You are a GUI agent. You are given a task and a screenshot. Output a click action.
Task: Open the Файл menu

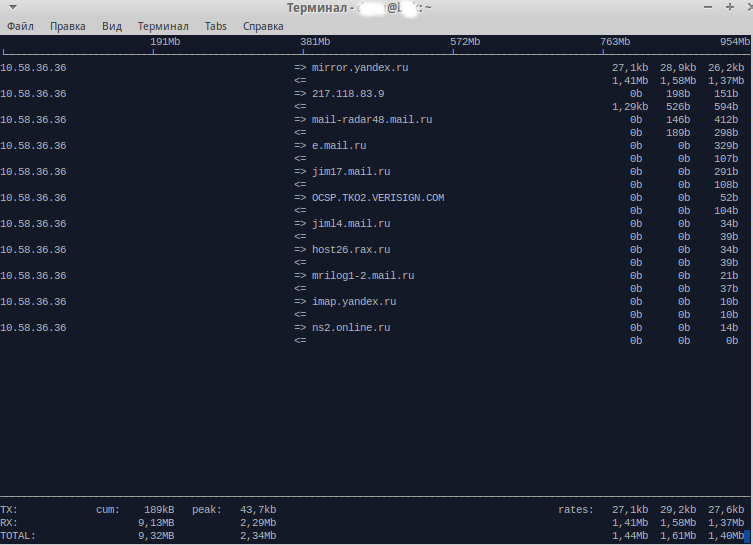pos(20,26)
